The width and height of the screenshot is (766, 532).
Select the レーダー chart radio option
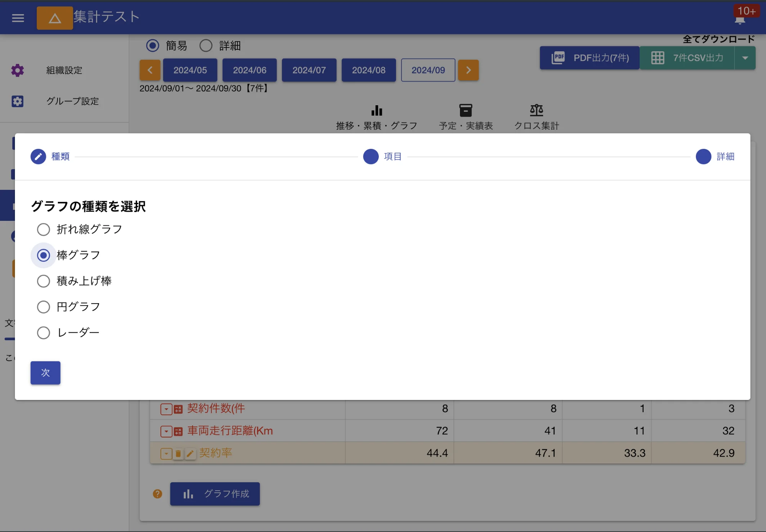tap(43, 333)
